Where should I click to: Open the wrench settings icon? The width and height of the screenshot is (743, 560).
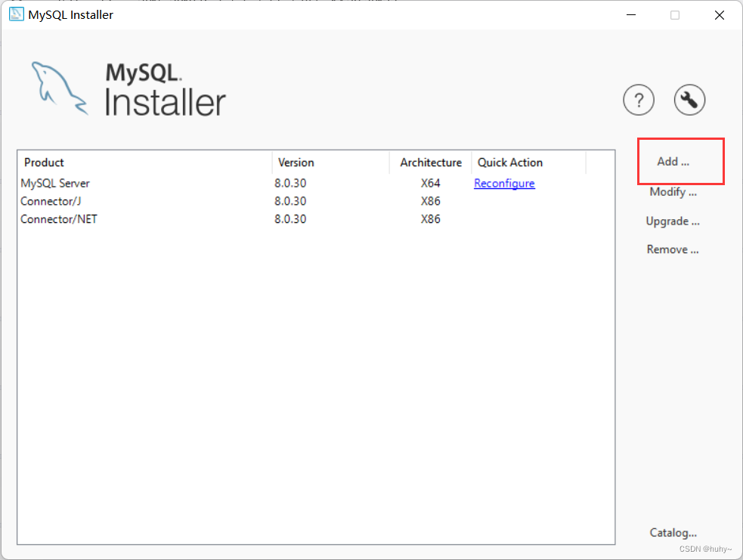point(689,100)
